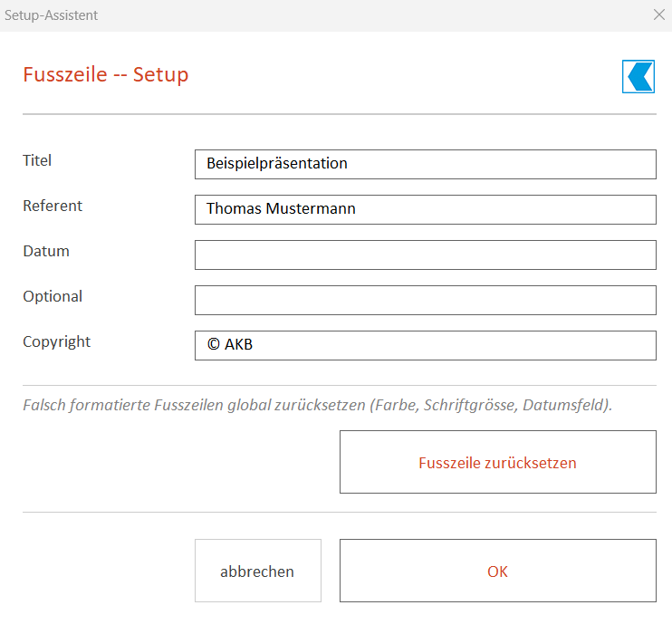Click the Setup-Assistent title bar text
This screenshot has width=672, height=634.
tap(51, 15)
